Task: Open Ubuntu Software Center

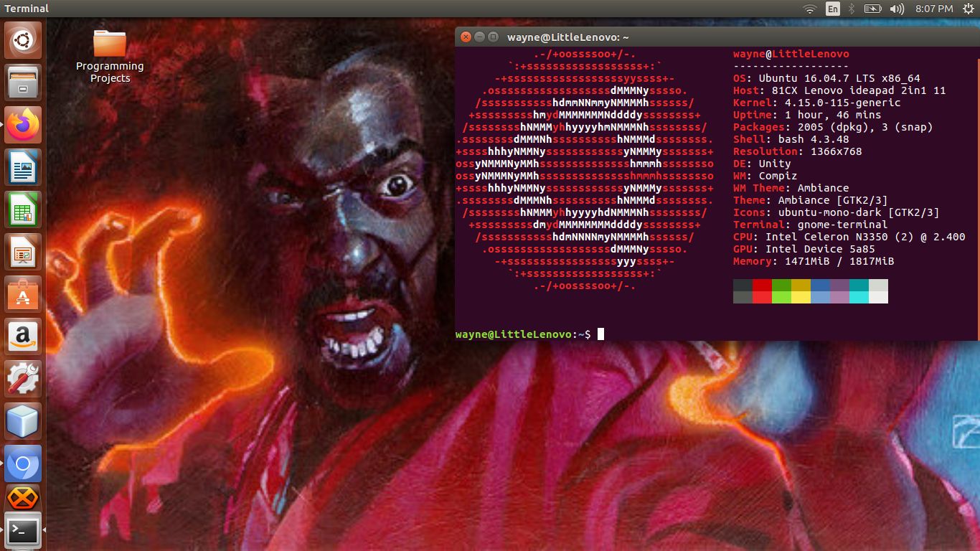Action: 22,294
